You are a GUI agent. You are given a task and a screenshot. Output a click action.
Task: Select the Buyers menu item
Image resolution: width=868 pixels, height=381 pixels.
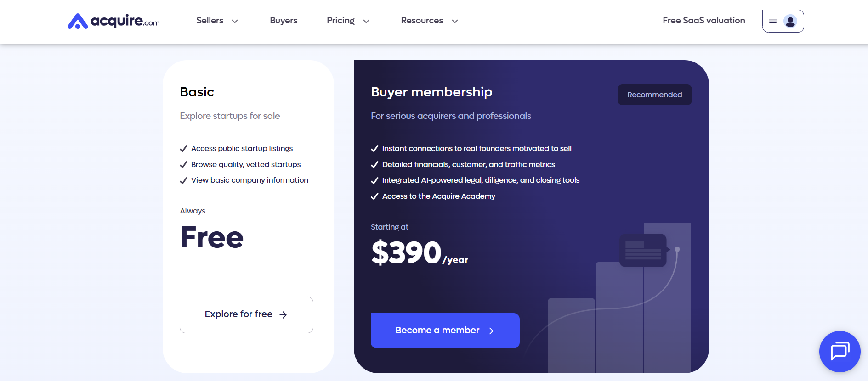point(284,21)
